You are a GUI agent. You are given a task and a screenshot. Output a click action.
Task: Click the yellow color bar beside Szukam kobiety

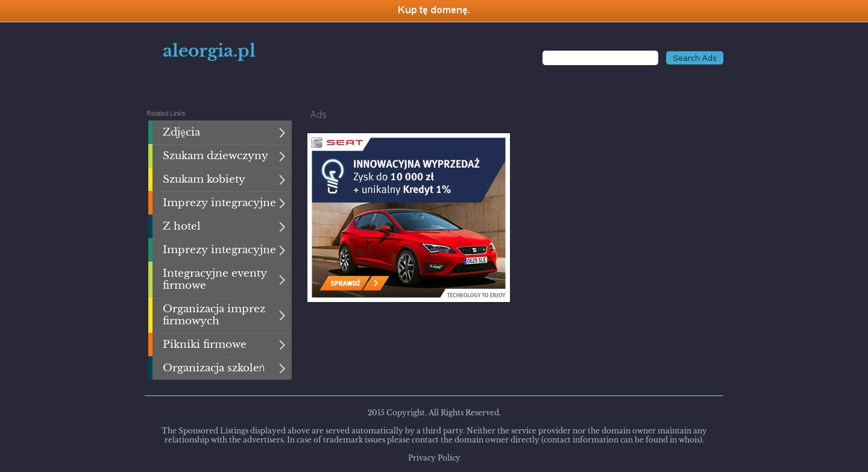(150, 180)
